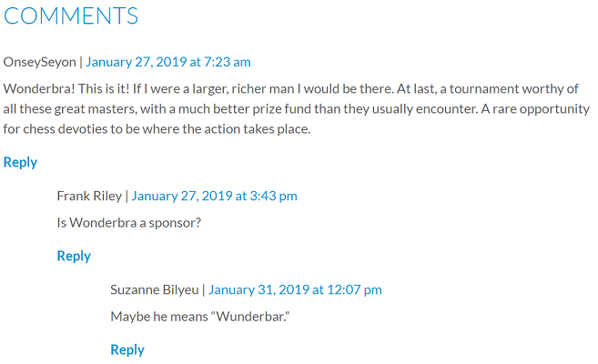Viewport: 598px width, 364px height.
Task: Open the January 27, 7:23 am timestamp link
Action: [168, 62]
